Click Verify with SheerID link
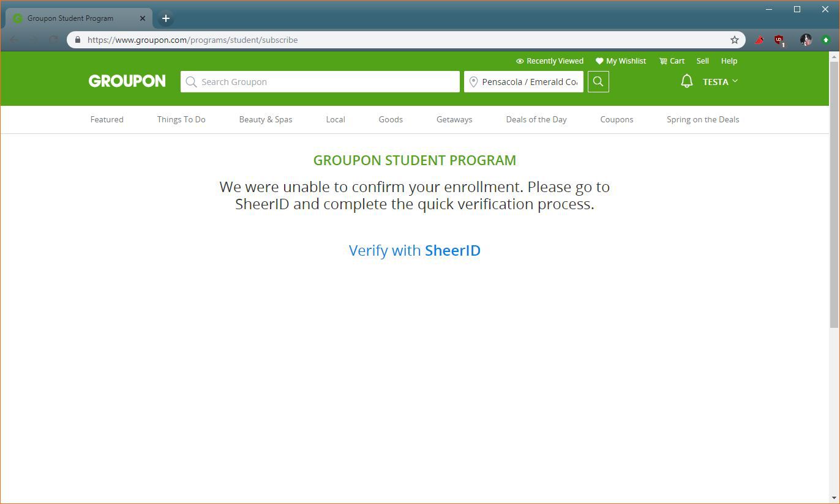The height and width of the screenshot is (504, 840). 414,250
